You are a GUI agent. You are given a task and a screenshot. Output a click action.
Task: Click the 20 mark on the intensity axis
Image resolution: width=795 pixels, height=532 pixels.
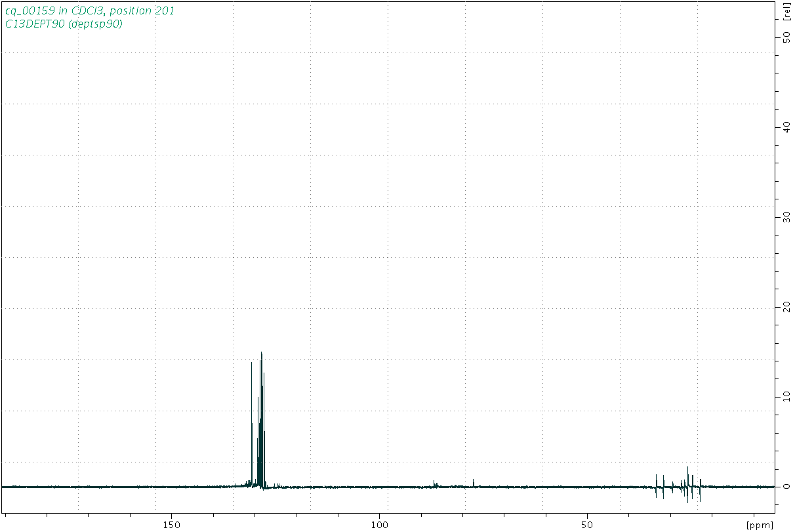(785, 307)
